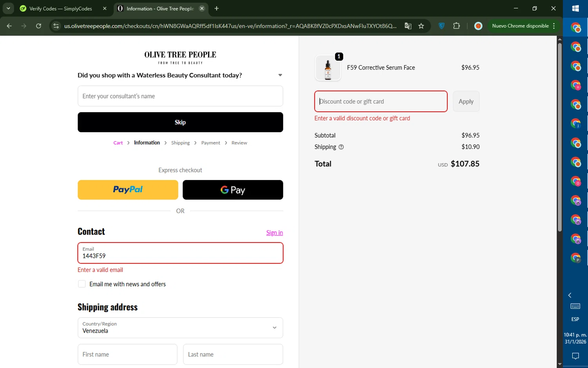Pay with PayPal express checkout
This screenshot has width=588, height=368.
[128, 190]
